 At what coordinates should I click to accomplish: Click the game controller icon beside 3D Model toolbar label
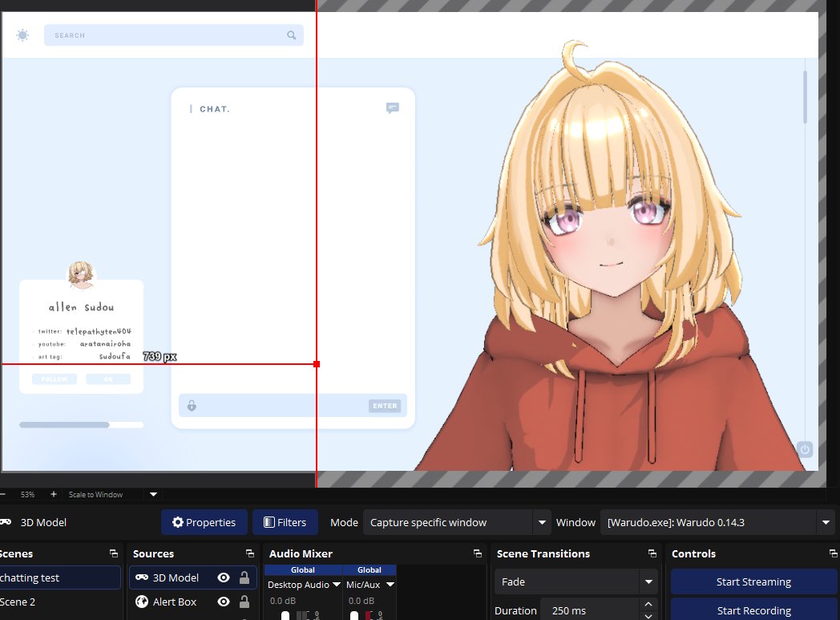coord(6,522)
